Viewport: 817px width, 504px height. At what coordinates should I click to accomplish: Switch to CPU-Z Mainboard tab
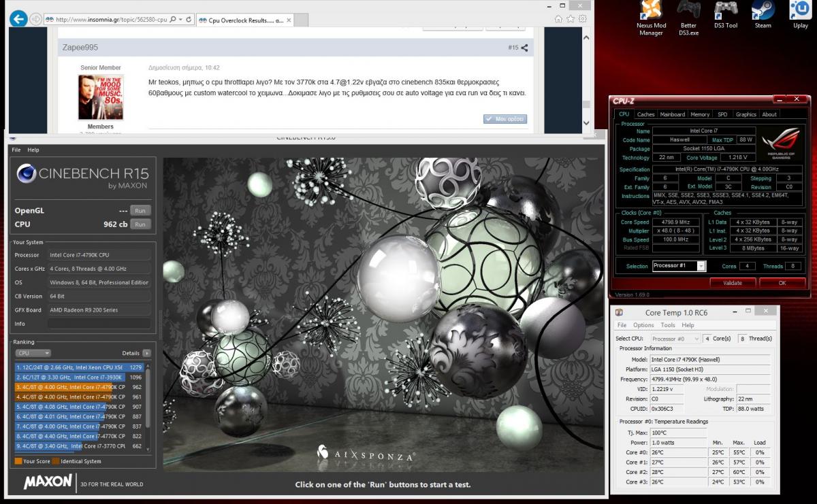click(x=673, y=114)
